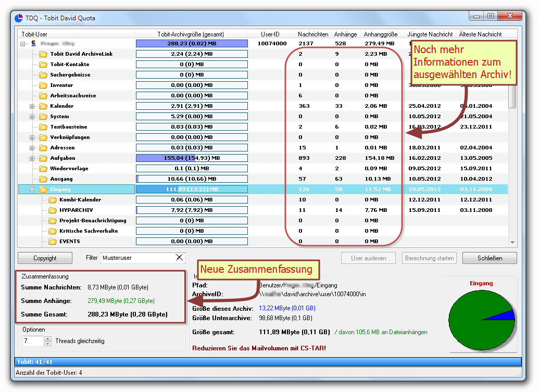
Task: Click the Ausgang folder icon
Action: 43,179
